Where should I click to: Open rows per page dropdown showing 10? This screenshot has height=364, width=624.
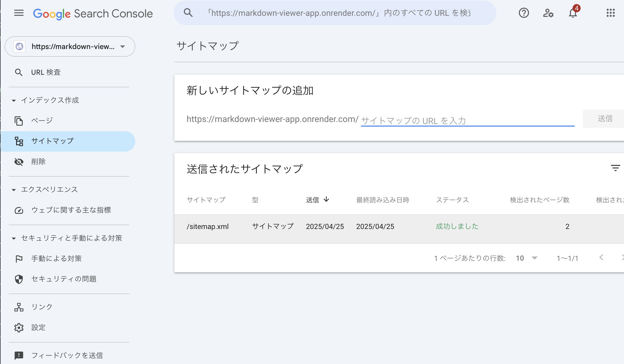(527, 258)
